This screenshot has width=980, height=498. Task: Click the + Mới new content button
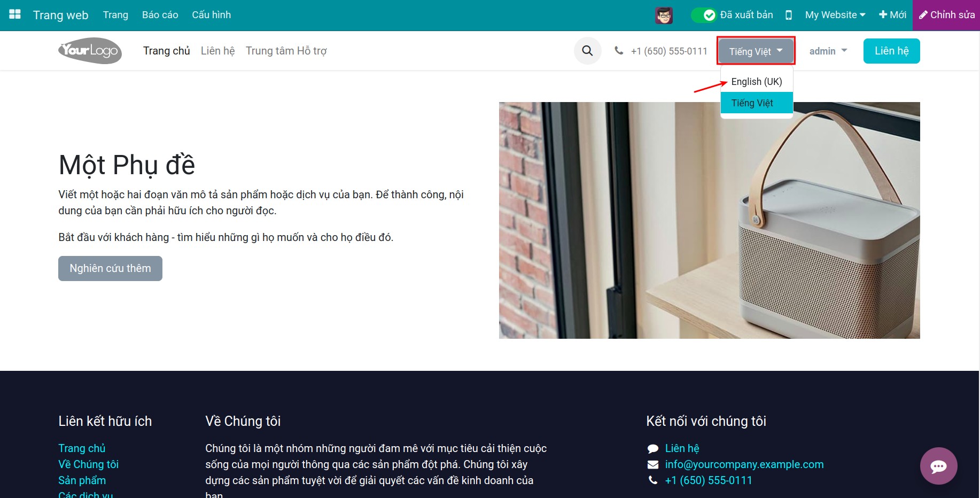[892, 15]
